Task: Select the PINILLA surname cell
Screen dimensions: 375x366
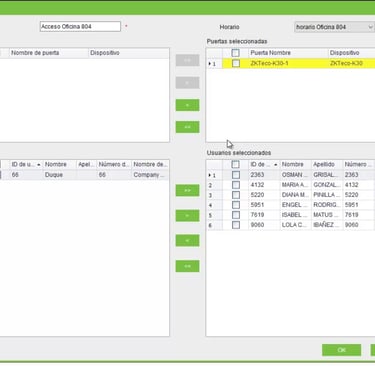Action: tap(327, 195)
